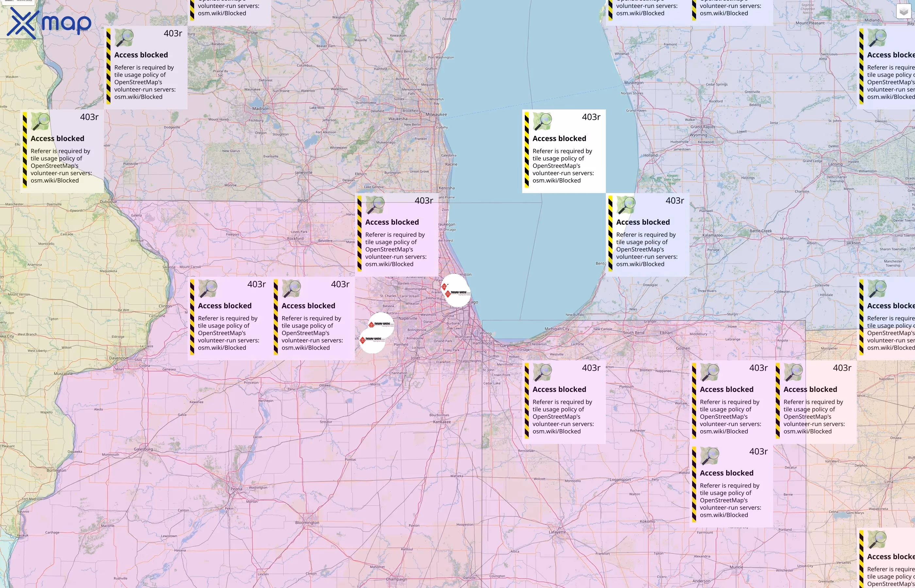Click the Bloomington city label

307,523
